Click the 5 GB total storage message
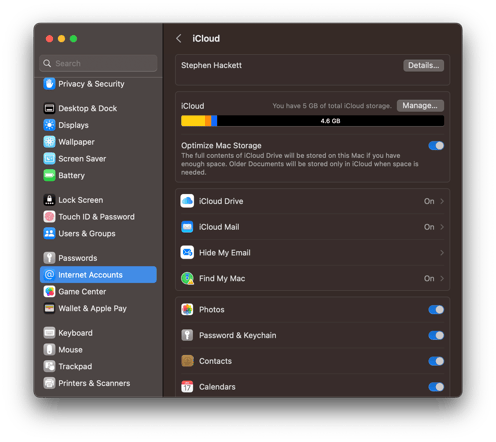 [x=332, y=106]
